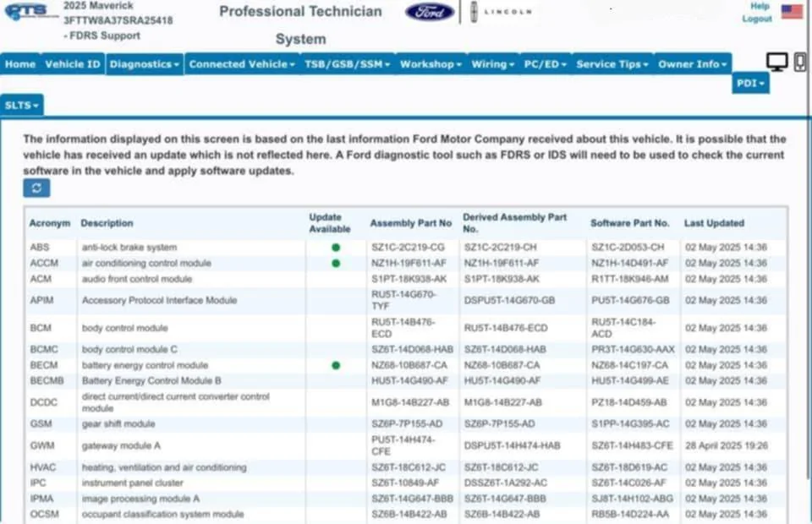Select the BCMC acronym cell
This screenshot has height=524, width=812.
coord(44,349)
